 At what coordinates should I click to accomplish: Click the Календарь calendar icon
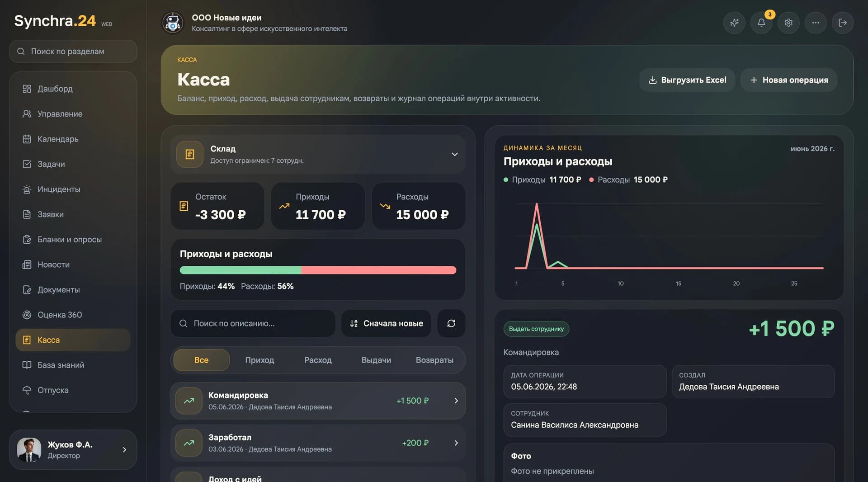(27, 139)
